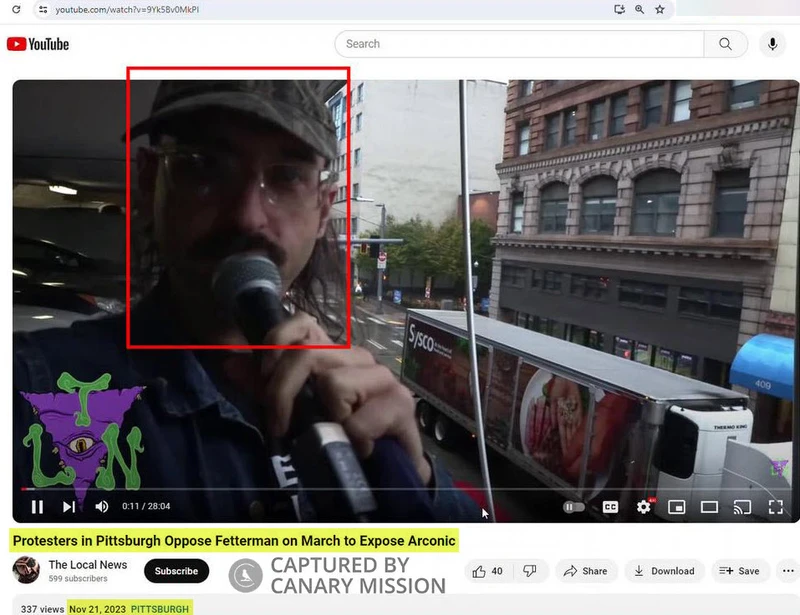The width and height of the screenshot is (800, 615).
Task: Start voice search with the microphone icon
Action: tap(772, 44)
